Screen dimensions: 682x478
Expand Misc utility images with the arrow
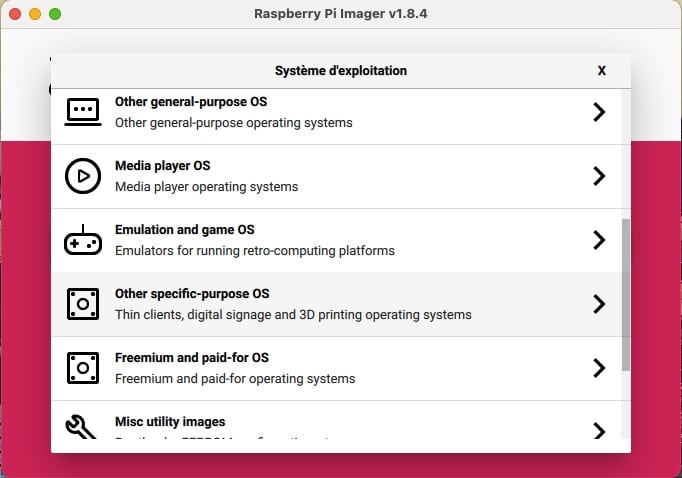[599, 431]
